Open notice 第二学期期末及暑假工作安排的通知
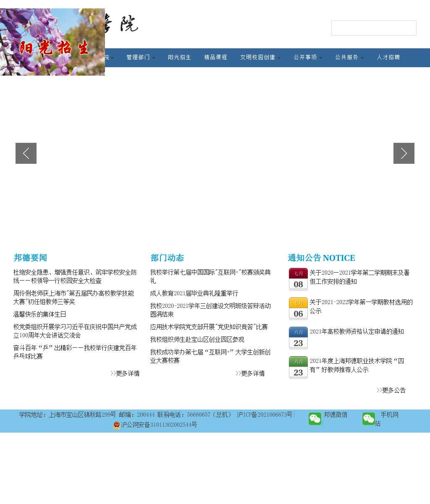The width and height of the screenshot is (430, 504). click(x=360, y=277)
